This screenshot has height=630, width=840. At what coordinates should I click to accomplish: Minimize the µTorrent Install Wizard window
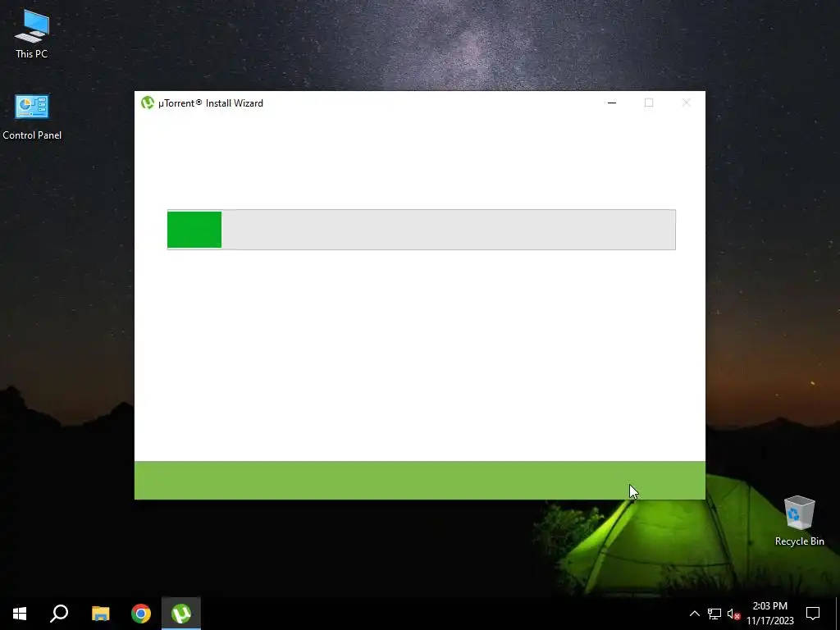612,103
